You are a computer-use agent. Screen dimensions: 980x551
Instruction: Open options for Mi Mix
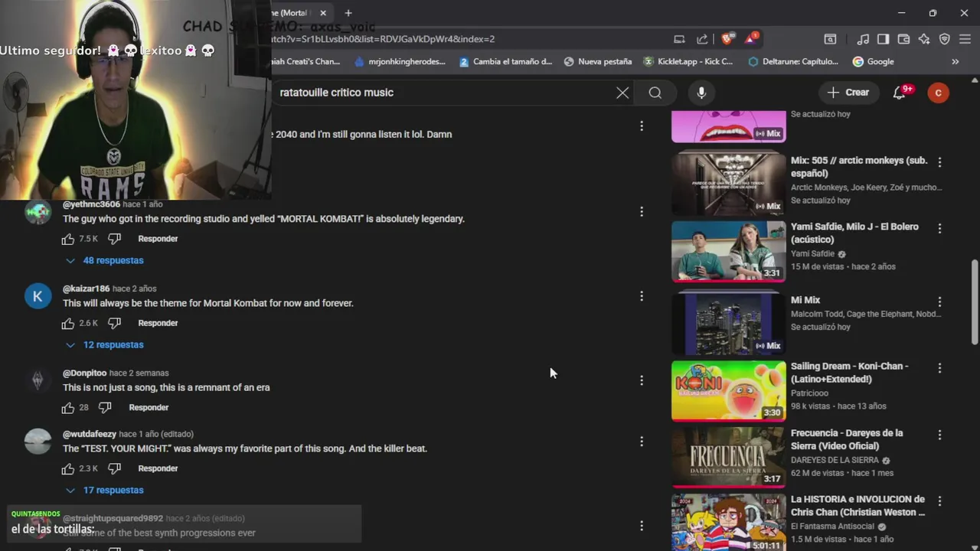click(939, 302)
